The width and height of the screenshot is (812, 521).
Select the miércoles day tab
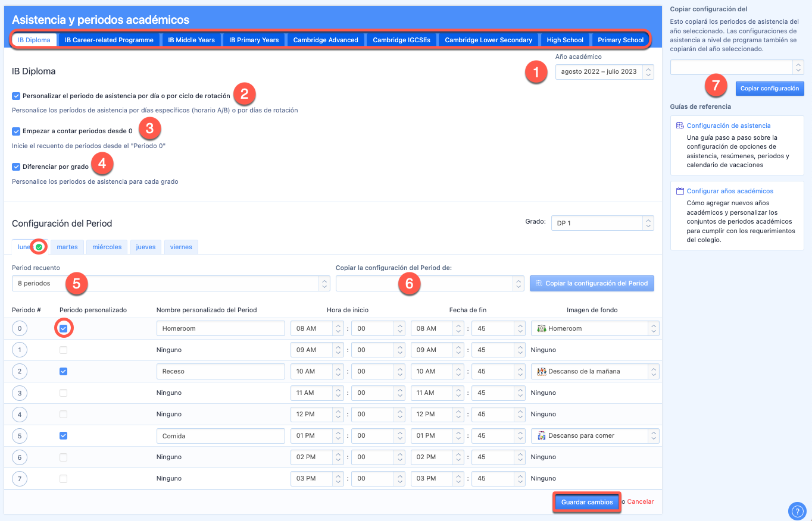tap(107, 247)
